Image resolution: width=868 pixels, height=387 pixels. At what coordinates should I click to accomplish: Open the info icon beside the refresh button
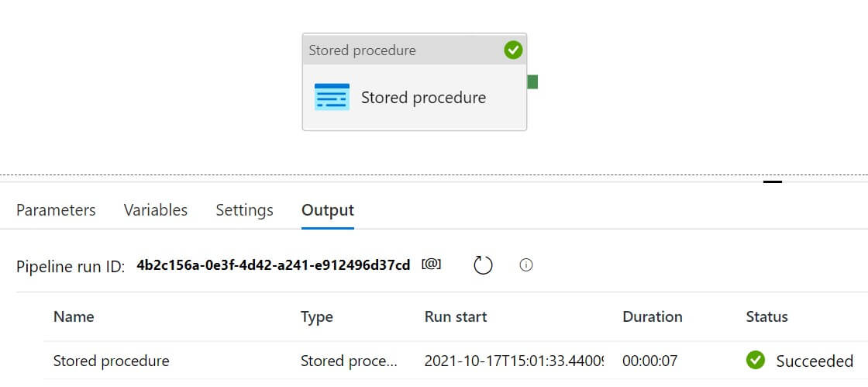point(526,265)
